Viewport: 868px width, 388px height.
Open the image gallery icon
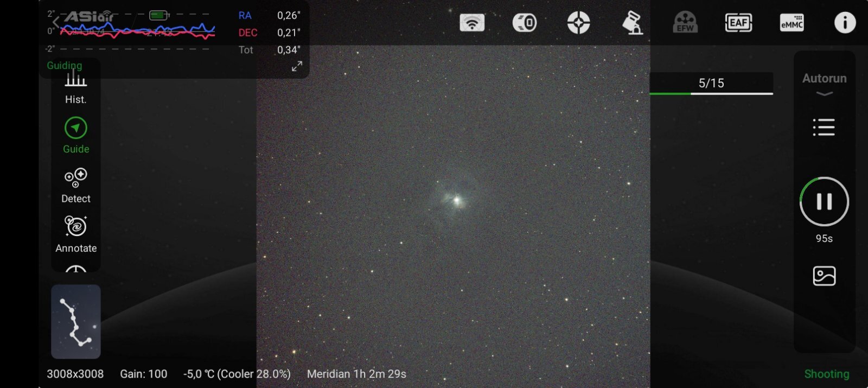tap(824, 276)
